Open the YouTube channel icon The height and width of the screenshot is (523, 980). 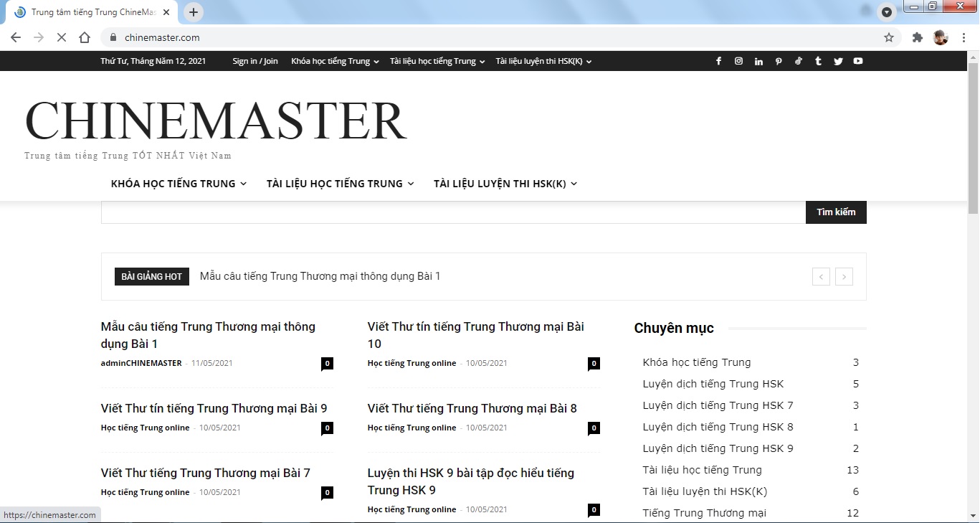point(858,61)
